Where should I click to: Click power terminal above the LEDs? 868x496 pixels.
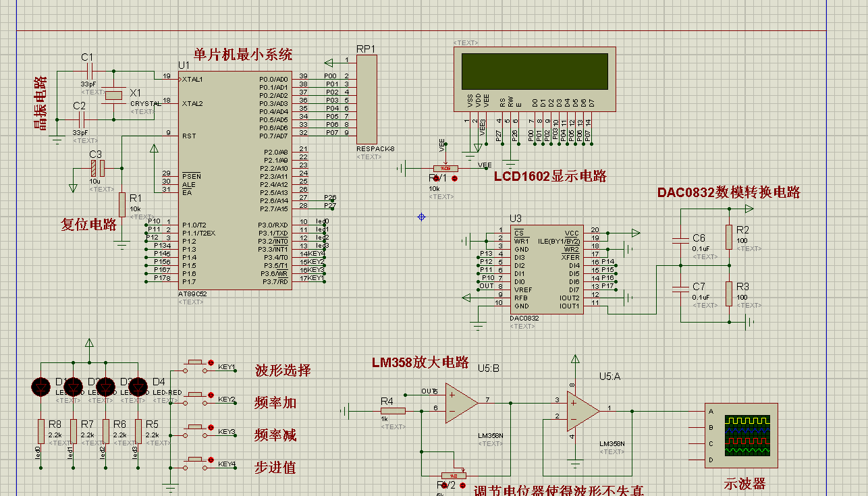(x=89, y=343)
